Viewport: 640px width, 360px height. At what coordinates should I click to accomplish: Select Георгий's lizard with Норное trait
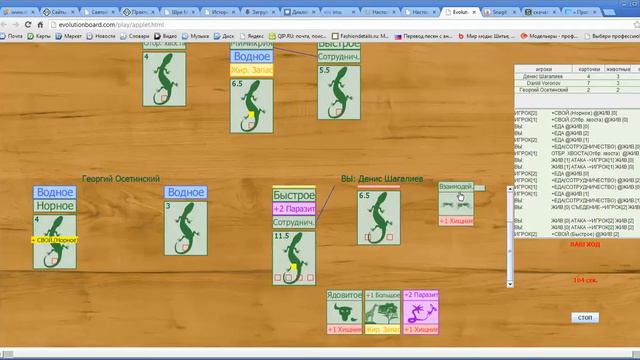tap(55, 242)
